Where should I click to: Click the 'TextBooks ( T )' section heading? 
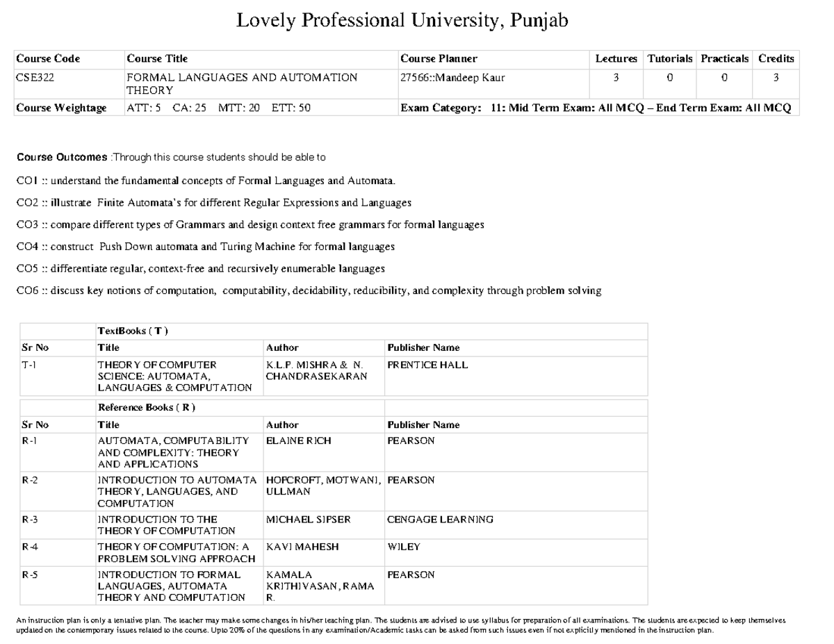click(x=133, y=331)
